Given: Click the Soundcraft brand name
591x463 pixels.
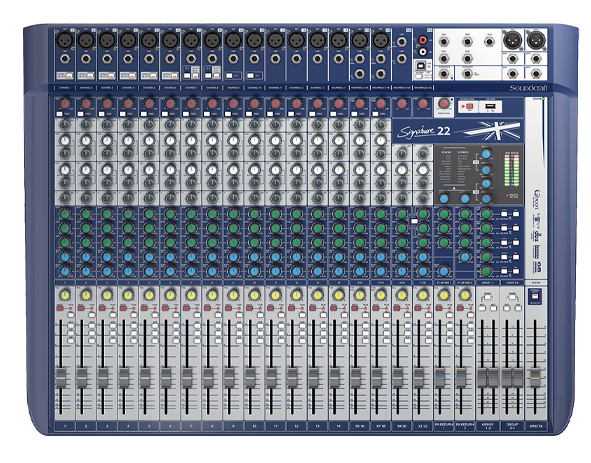Looking at the screenshot, I should point(528,88).
